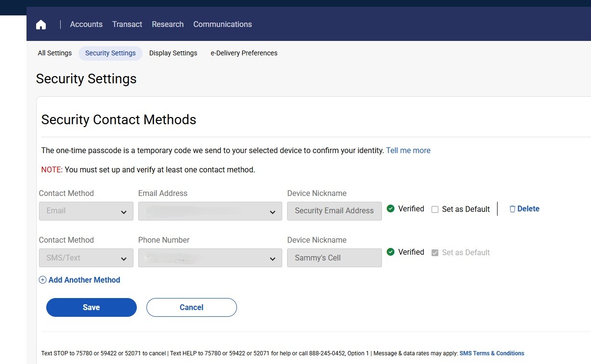
Task: Open the Contact Method dropdown showing Email
Action: pos(86,211)
